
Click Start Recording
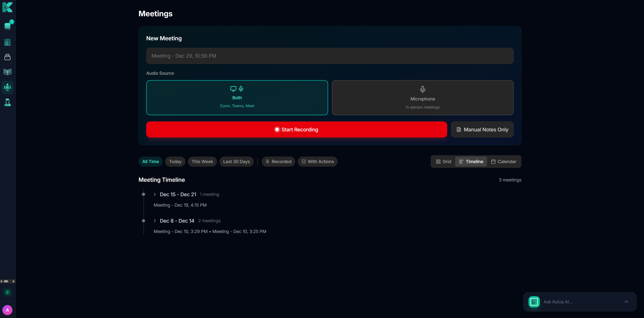pyautogui.click(x=296, y=129)
